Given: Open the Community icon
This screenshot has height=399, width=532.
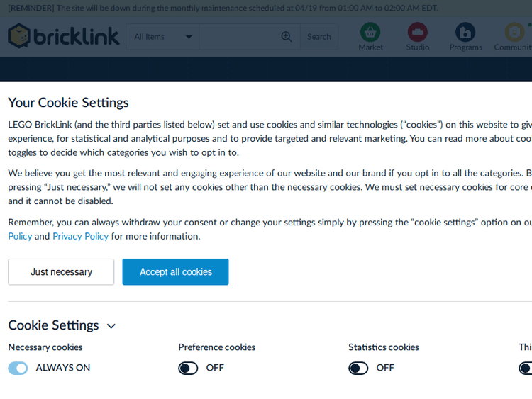Looking at the screenshot, I should point(515,33).
